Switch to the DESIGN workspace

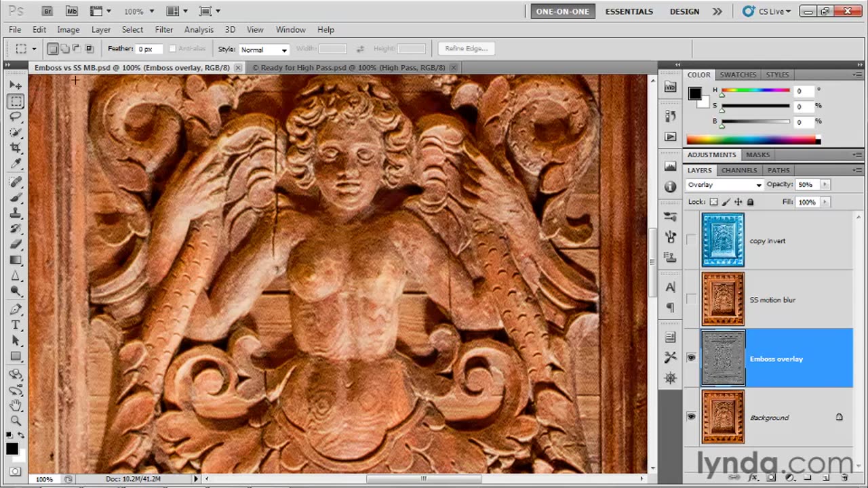click(x=684, y=12)
